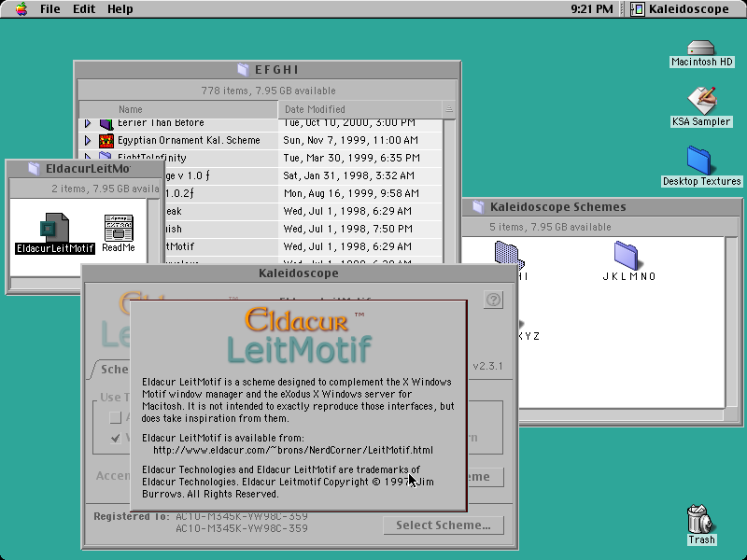Select the ReadMe document icon
The height and width of the screenshot is (560, 747).
pos(119,228)
